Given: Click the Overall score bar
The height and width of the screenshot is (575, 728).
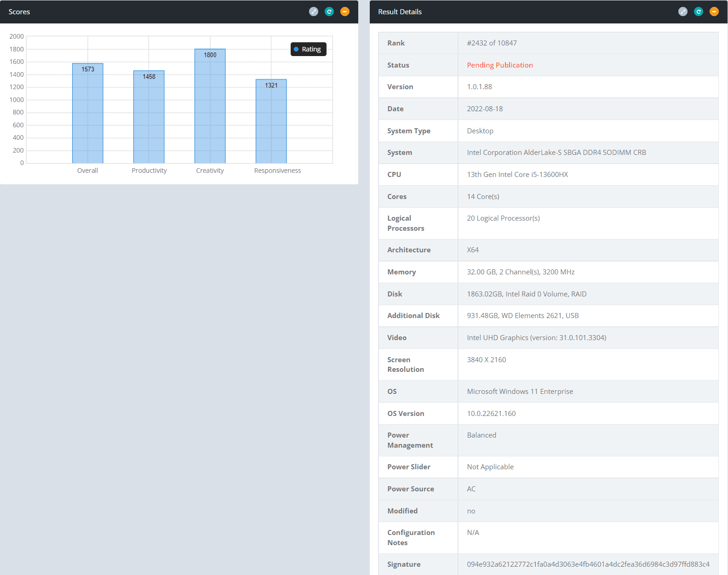Looking at the screenshot, I should click(87, 115).
